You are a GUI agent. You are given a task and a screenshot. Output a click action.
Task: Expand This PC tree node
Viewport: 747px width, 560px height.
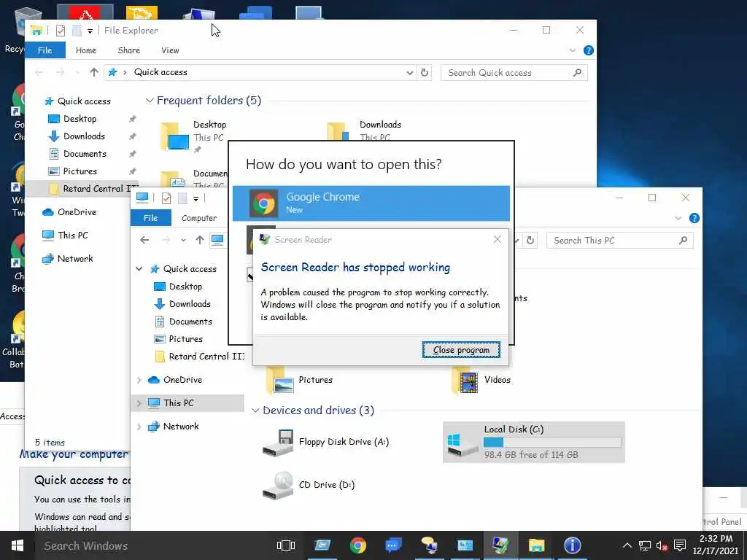click(x=139, y=403)
